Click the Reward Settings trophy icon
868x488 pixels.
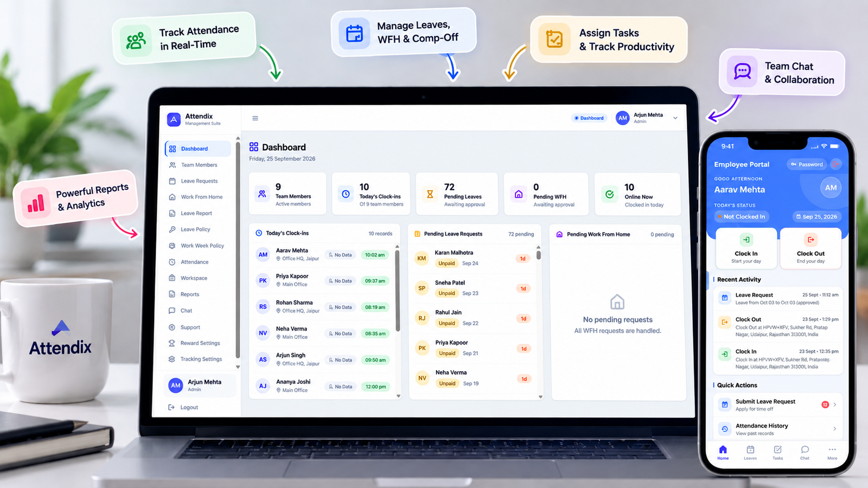(172, 343)
